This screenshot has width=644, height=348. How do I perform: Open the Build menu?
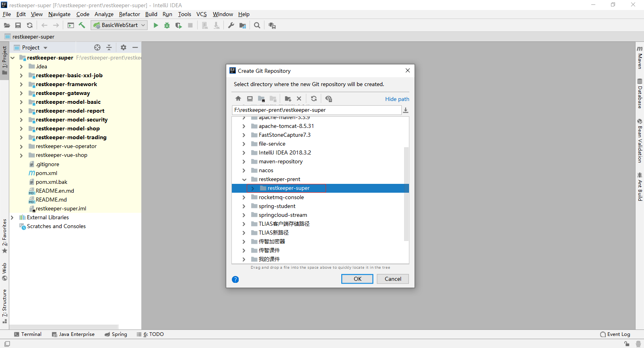(x=151, y=14)
